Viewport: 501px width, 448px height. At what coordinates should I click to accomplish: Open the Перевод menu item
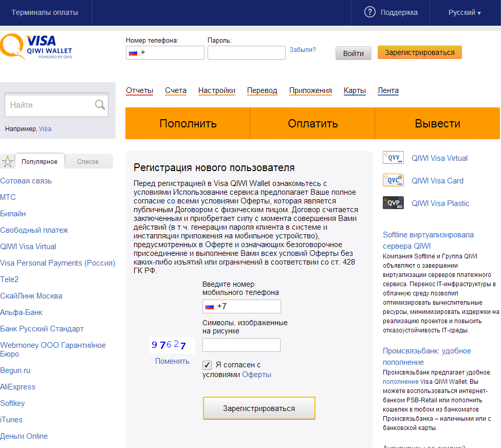262,90
